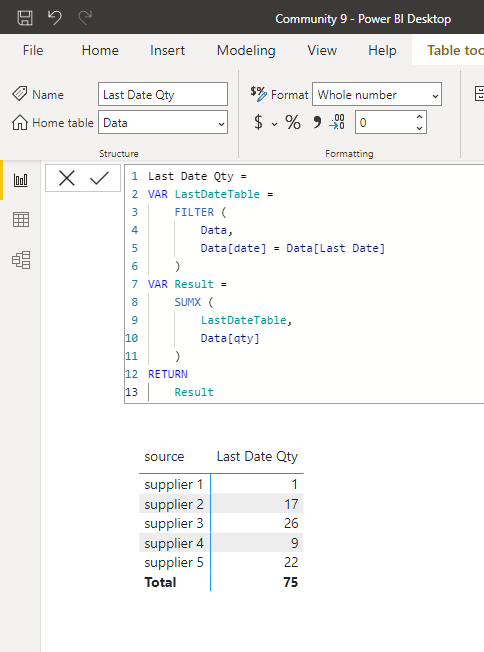Click RETURN keyword in formula
The image size is (484, 652).
coord(168,374)
